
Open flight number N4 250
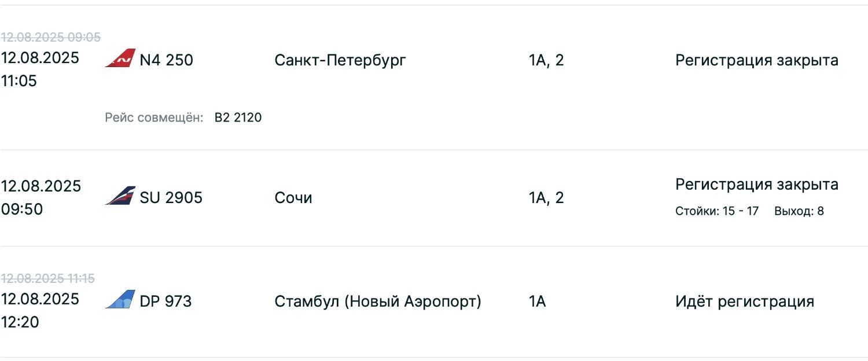click(x=167, y=60)
